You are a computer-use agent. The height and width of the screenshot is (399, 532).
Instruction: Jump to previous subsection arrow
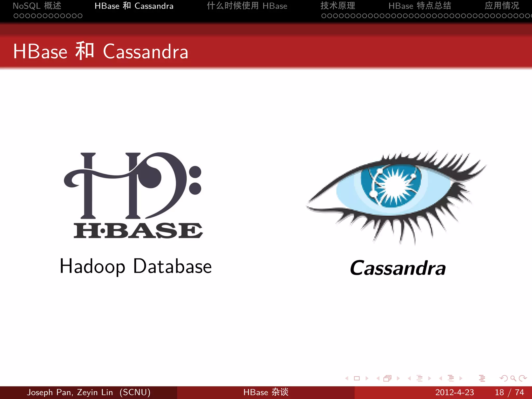click(409, 378)
